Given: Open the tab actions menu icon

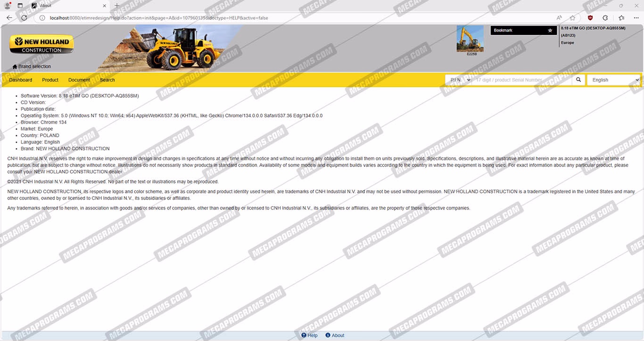Looking at the screenshot, I should pyautogui.click(x=20, y=6).
